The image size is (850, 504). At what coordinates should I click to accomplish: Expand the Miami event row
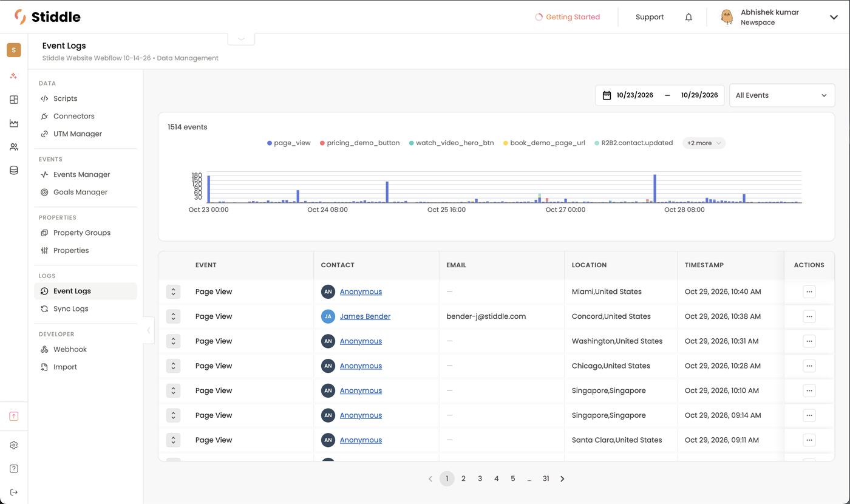click(173, 291)
